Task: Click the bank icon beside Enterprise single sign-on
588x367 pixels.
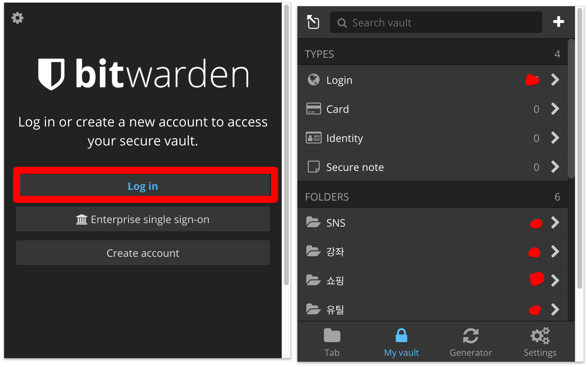Action: [x=82, y=219]
